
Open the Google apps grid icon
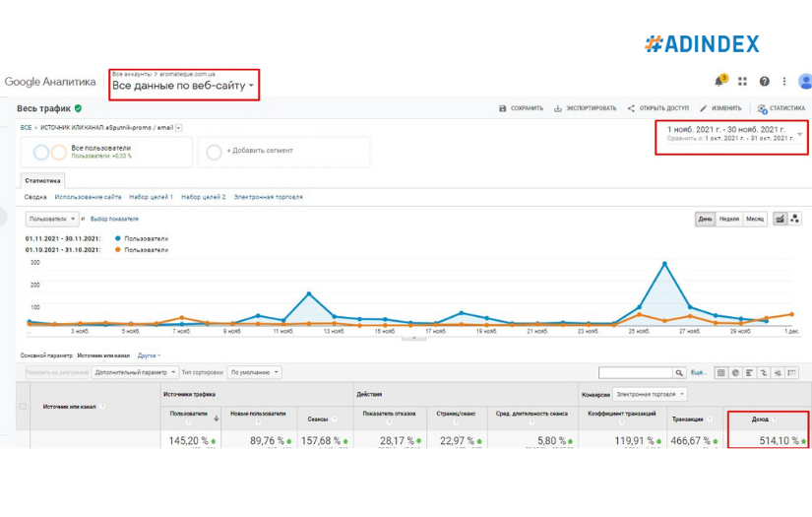[x=742, y=82]
